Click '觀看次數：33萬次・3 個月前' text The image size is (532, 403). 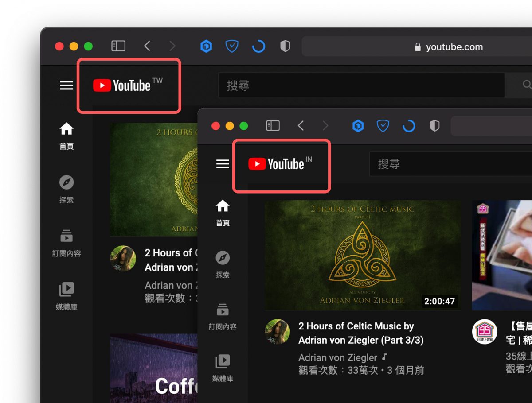[x=361, y=370]
